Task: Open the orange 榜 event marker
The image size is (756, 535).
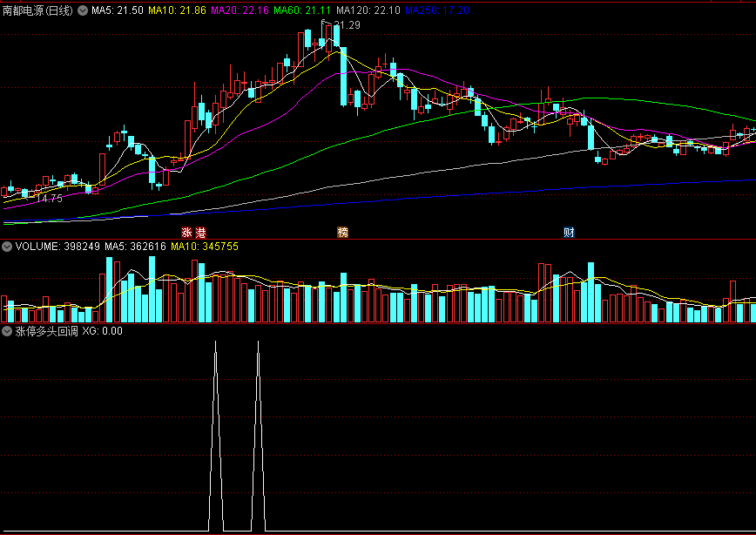Action: (x=343, y=233)
